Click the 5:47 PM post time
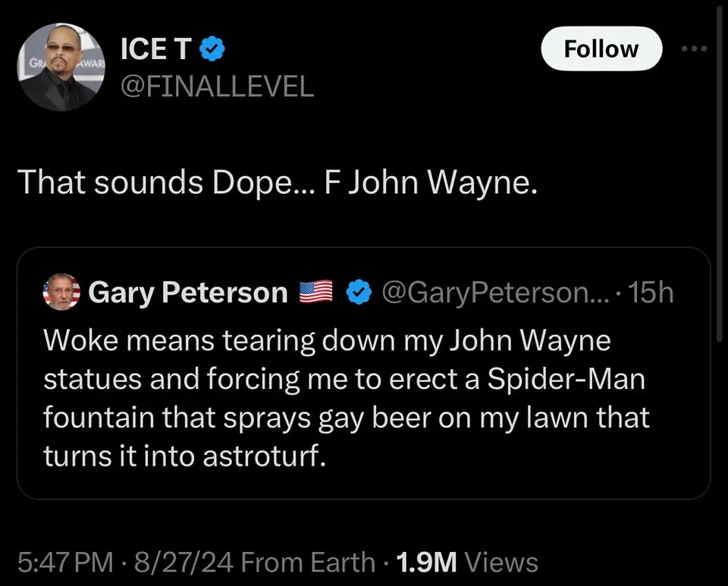The image size is (728, 586). 65,562
